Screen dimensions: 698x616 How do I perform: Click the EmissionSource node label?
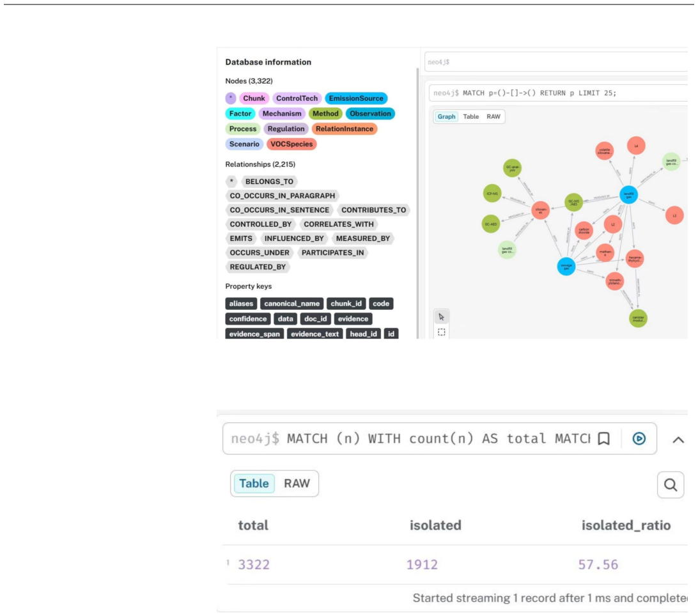coord(356,98)
